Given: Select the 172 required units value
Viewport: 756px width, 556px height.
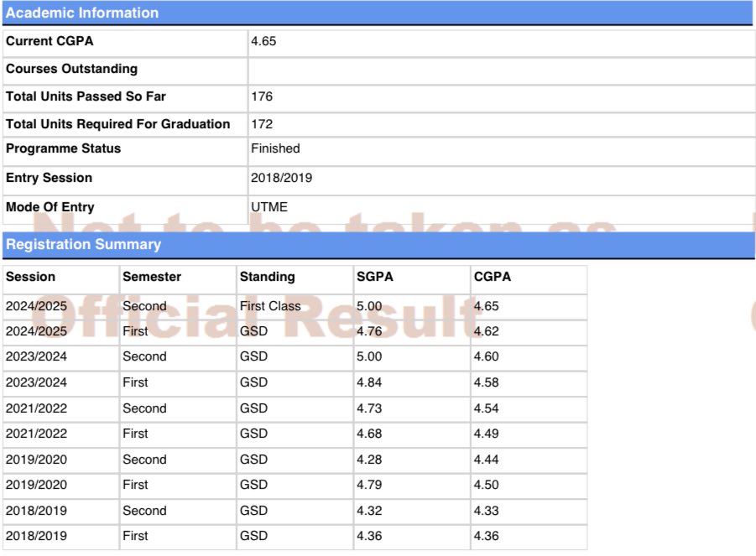Looking at the screenshot, I should point(262,124).
